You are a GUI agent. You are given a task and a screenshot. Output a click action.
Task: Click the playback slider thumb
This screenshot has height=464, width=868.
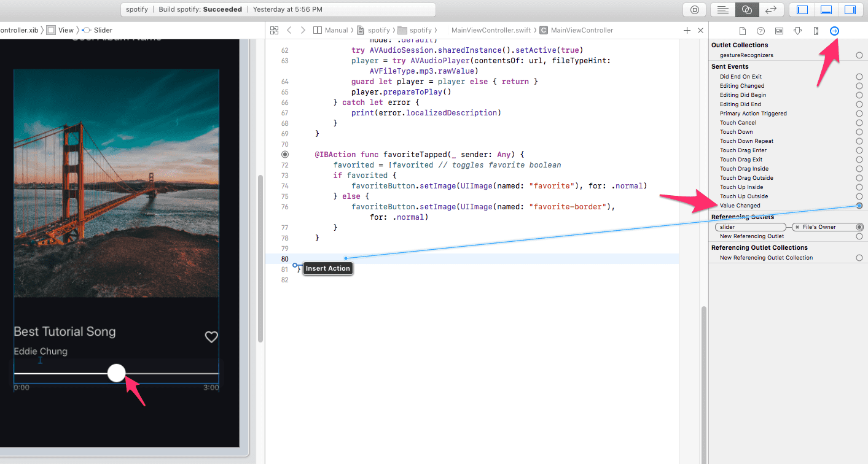tap(116, 373)
